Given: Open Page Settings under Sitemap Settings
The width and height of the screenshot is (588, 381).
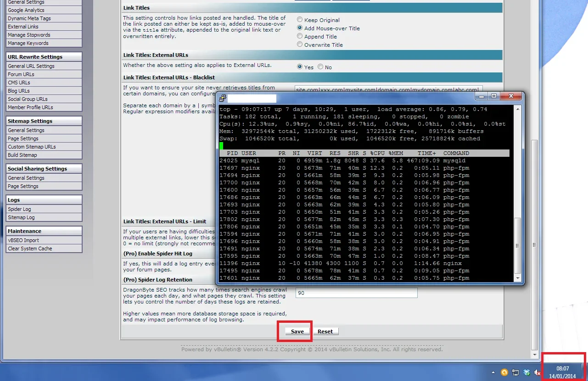Looking at the screenshot, I should tap(23, 138).
